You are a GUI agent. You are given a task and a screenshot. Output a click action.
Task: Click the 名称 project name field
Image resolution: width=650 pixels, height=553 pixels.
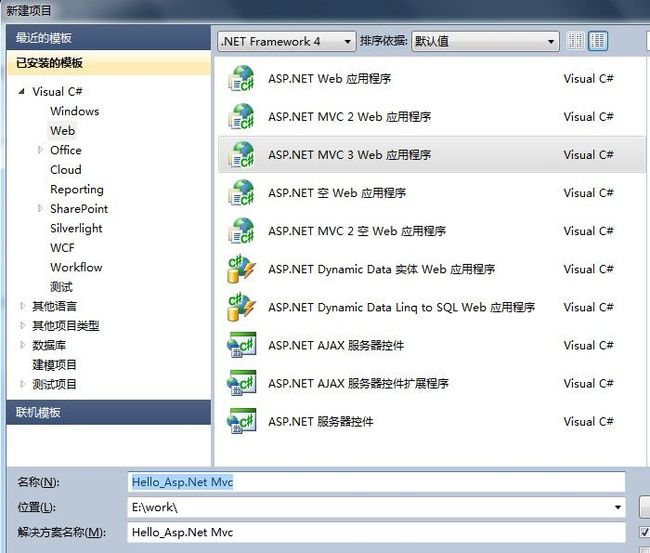point(376,482)
